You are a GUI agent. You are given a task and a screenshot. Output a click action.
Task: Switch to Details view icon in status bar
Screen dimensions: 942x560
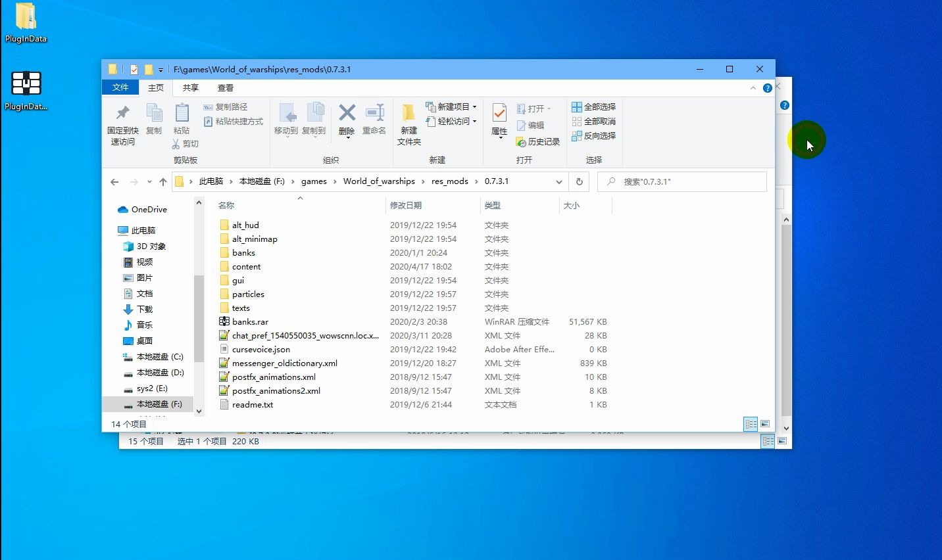coord(751,424)
